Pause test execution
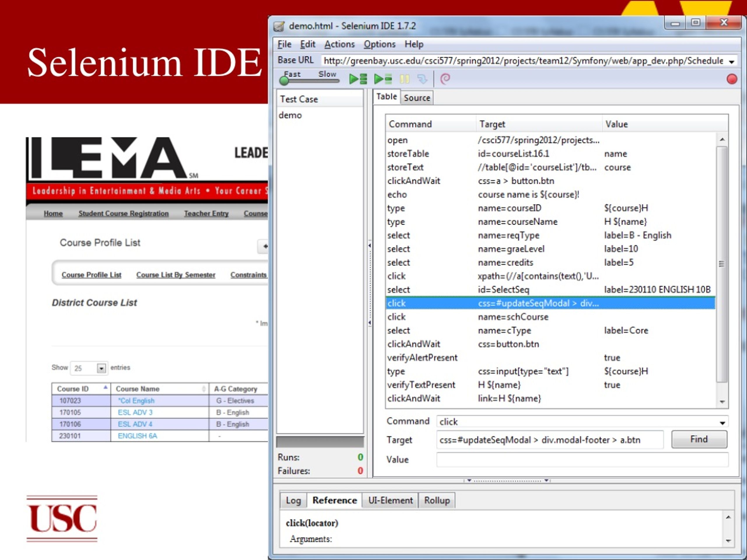747x560 pixels. click(404, 79)
